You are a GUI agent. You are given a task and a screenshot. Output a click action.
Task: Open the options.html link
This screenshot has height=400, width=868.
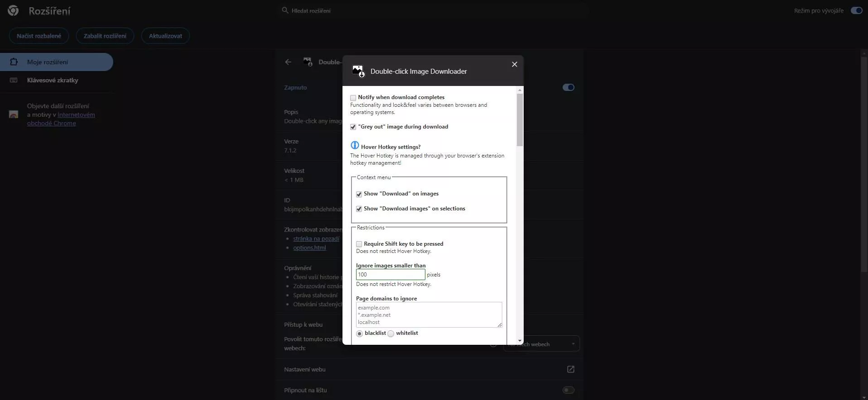(309, 248)
